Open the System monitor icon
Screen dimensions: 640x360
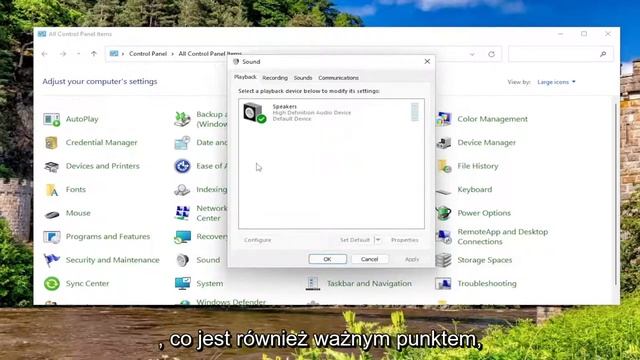tap(182, 283)
